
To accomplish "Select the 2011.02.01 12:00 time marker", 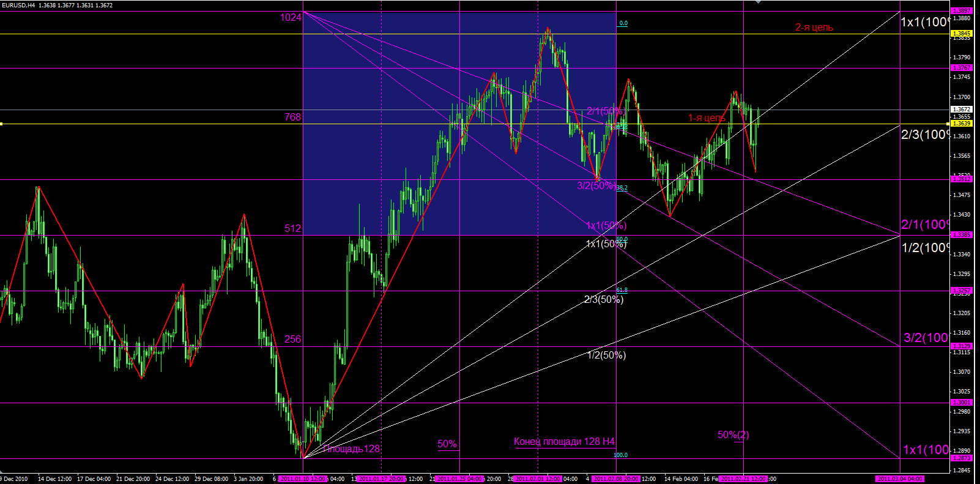I will [538, 479].
